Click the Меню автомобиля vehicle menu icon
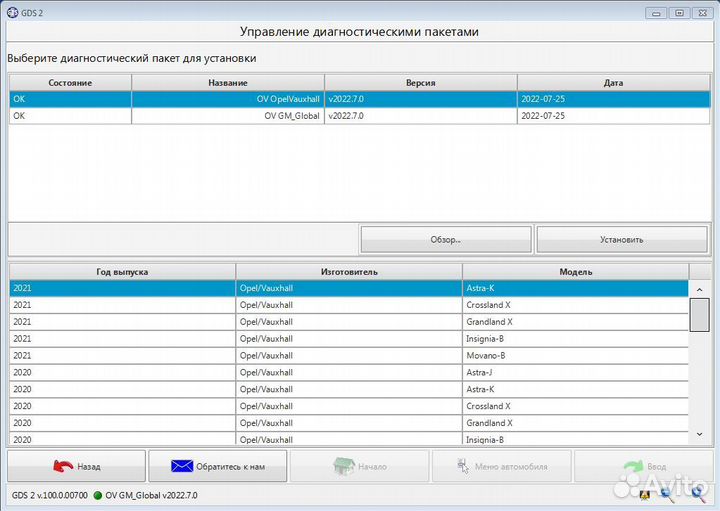Screen dimensions: 720x511 [461, 466]
